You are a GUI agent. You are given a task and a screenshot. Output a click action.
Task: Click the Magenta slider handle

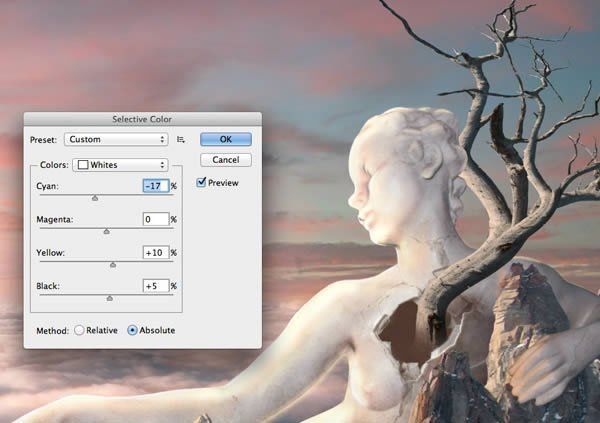107,231
